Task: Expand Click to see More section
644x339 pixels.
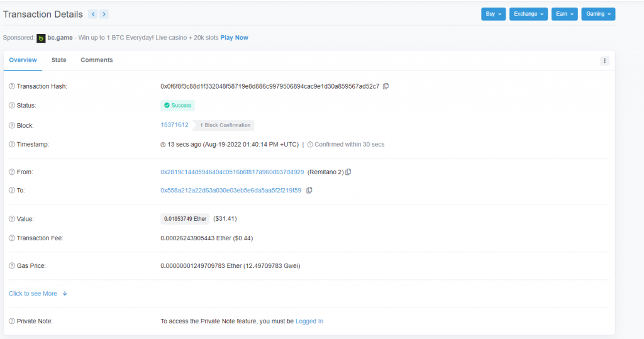Action: [x=38, y=294]
